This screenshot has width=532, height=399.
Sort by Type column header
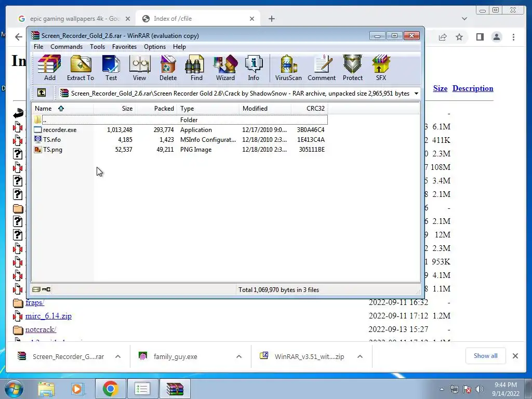coord(208,109)
